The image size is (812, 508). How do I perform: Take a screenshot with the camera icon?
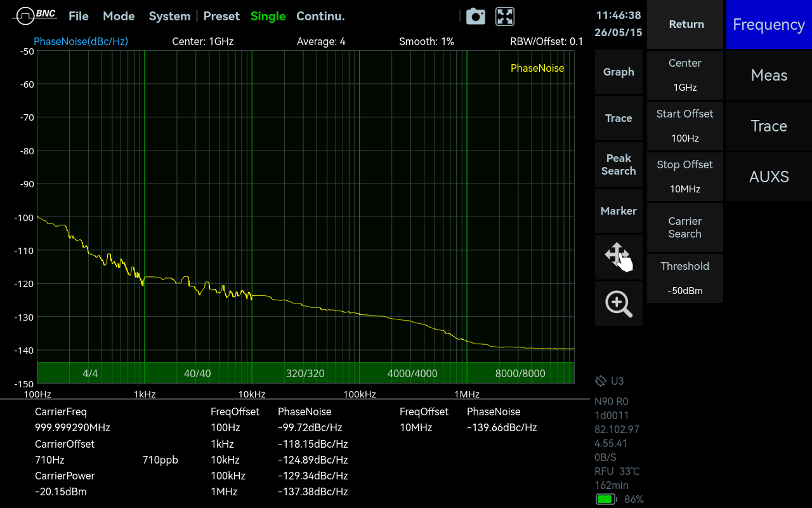tap(476, 17)
